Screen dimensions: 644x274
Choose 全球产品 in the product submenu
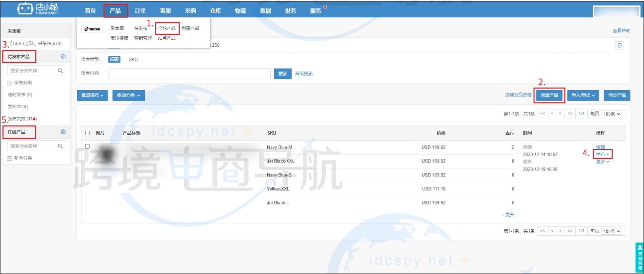(167, 28)
